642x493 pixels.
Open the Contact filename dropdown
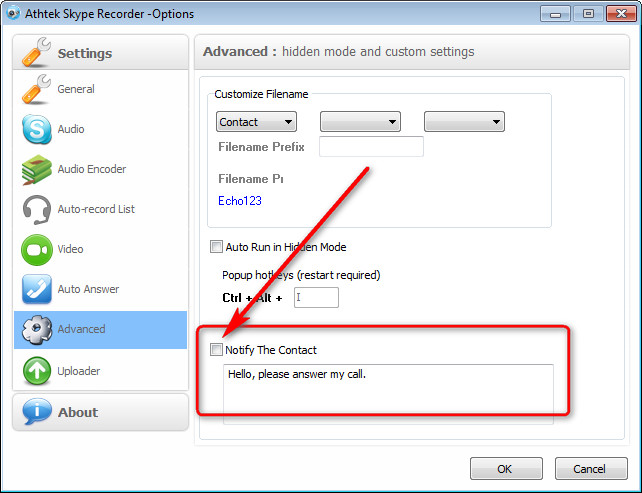pyautogui.click(x=256, y=122)
